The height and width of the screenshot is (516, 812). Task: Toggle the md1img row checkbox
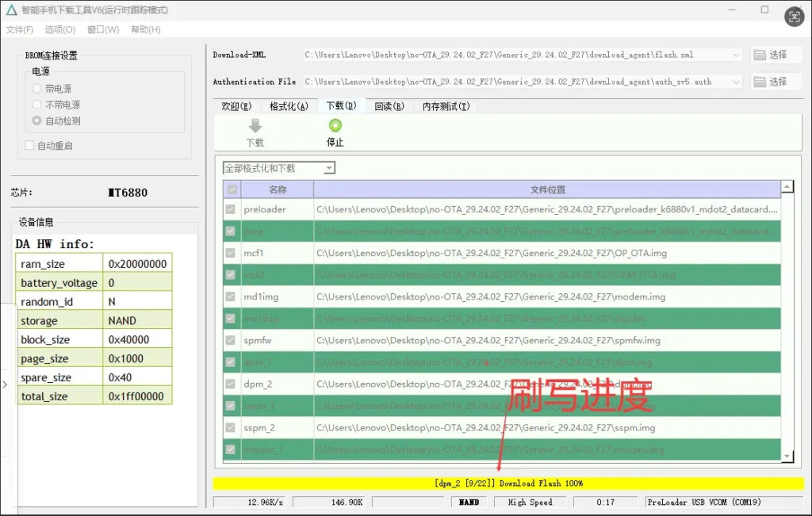(231, 296)
